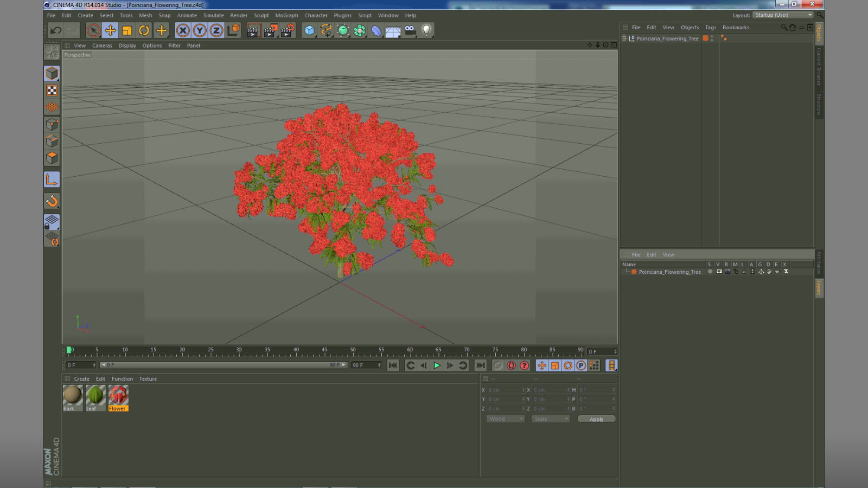The width and height of the screenshot is (868, 488).
Task: Go to end of animation
Action: pos(480,365)
